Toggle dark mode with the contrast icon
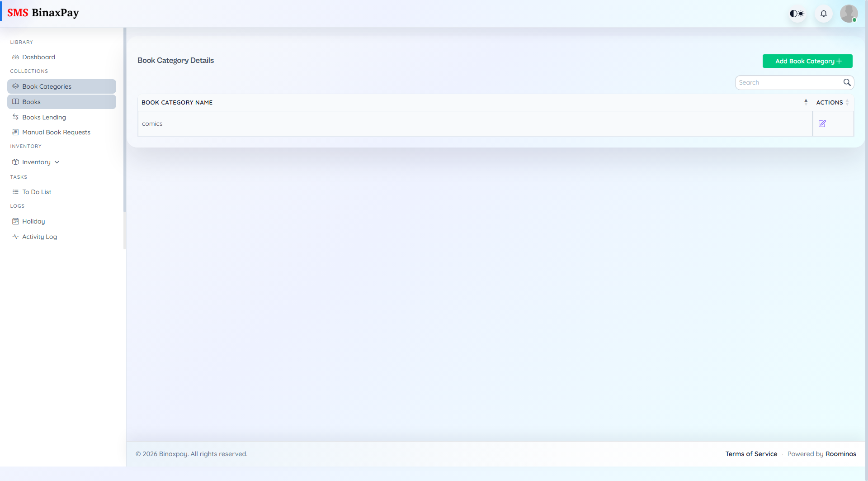868x481 pixels. 797,14
